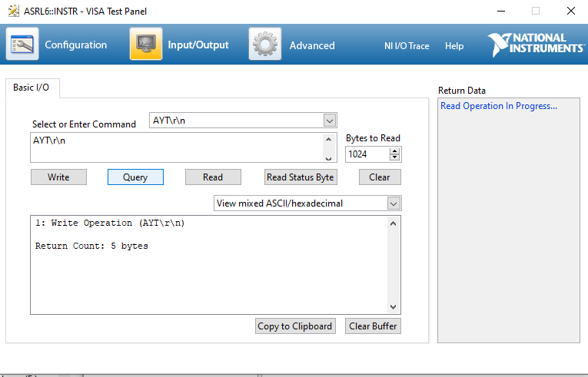
Task: Expand the Select or Enter Command dropdown
Action: (330, 121)
